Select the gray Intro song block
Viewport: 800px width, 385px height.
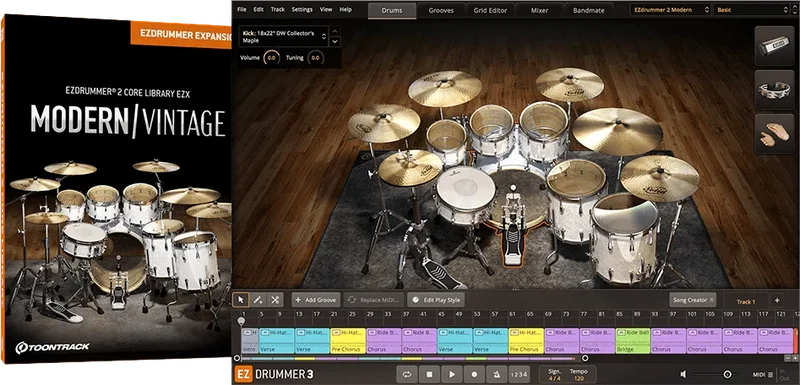coord(249,341)
